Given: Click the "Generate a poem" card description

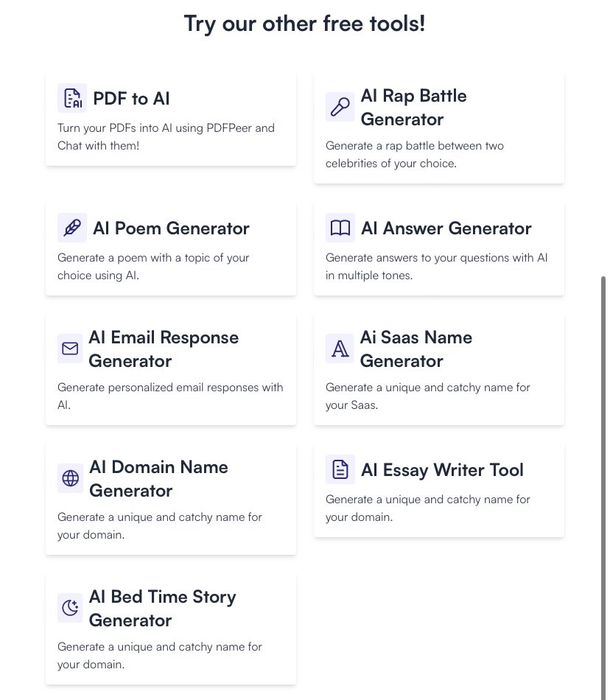Looking at the screenshot, I should click(153, 267).
